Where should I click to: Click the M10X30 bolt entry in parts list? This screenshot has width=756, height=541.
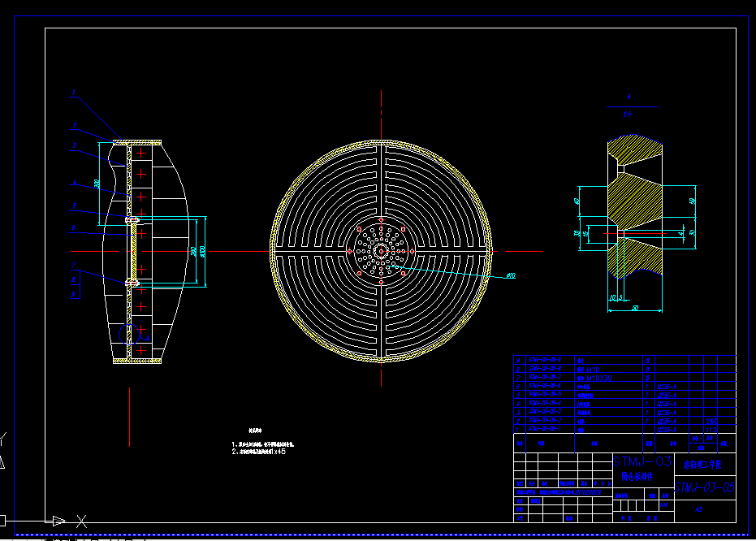pos(594,379)
